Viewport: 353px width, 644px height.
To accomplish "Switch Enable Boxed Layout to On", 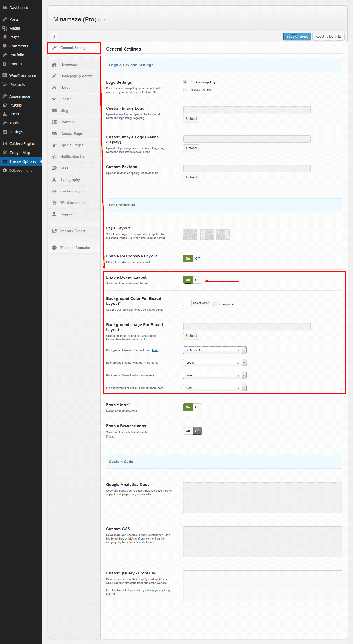I will pos(188,280).
